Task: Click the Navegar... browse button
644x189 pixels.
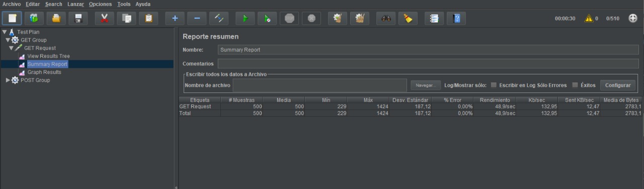Action: (x=425, y=85)
